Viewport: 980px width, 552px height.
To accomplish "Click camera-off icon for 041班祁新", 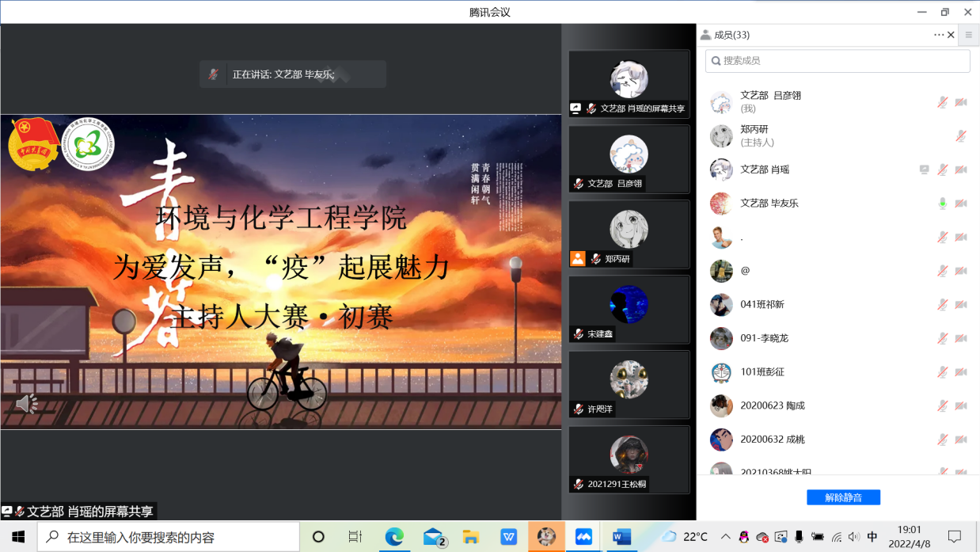I will (961, 305).
